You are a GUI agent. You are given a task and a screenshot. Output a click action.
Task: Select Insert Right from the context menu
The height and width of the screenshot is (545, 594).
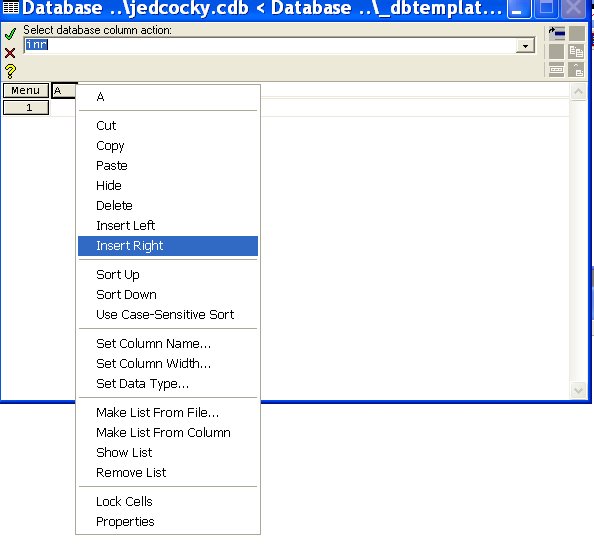click(168, 246)
